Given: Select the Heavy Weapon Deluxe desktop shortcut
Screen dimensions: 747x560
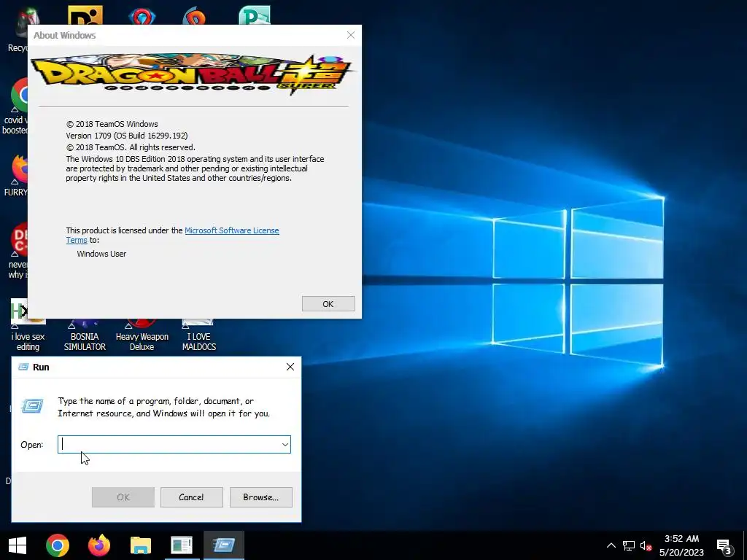Looking at the screenshot, I should point(142,335).
